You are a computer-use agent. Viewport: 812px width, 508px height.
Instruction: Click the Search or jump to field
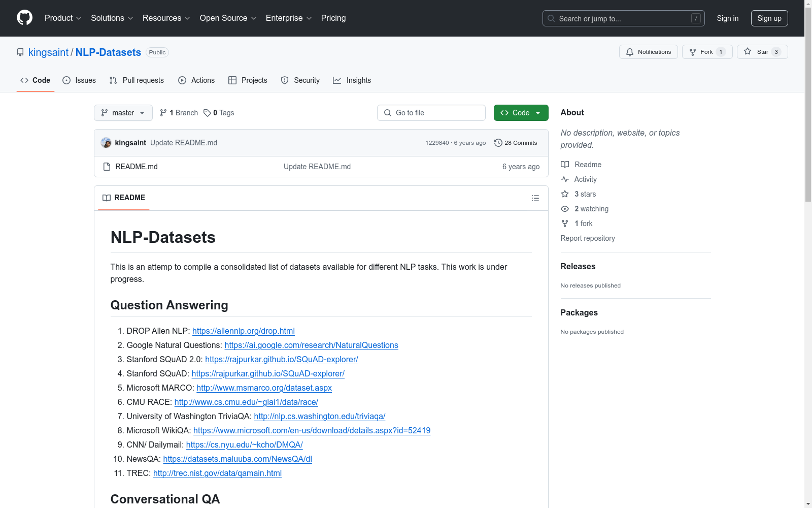click(624, 18)
